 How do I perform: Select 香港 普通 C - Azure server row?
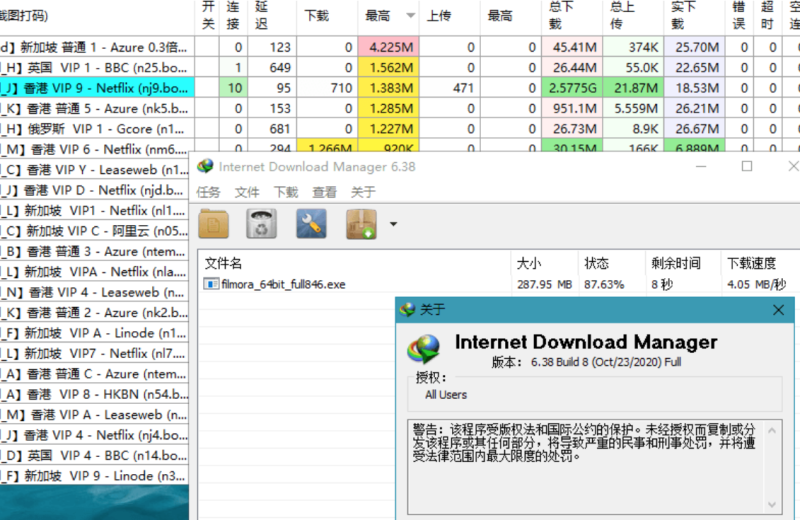[94, 374]
